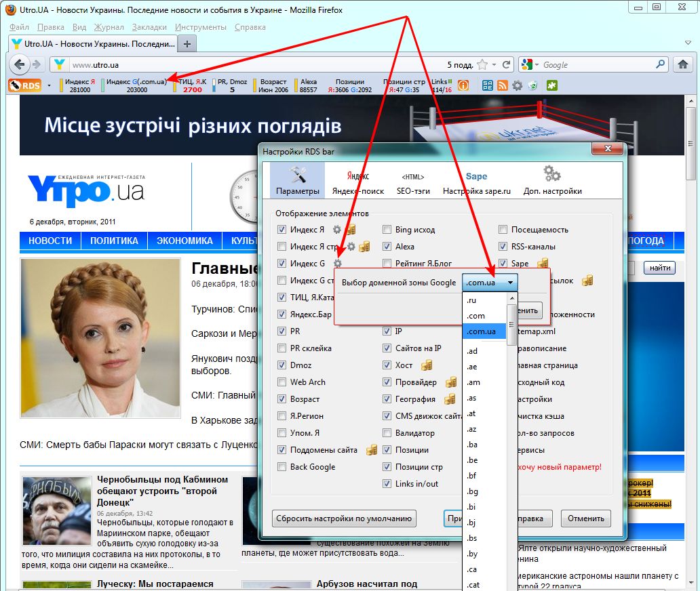Click the Отменить button
700x591 pixels.
click(586, 518)
